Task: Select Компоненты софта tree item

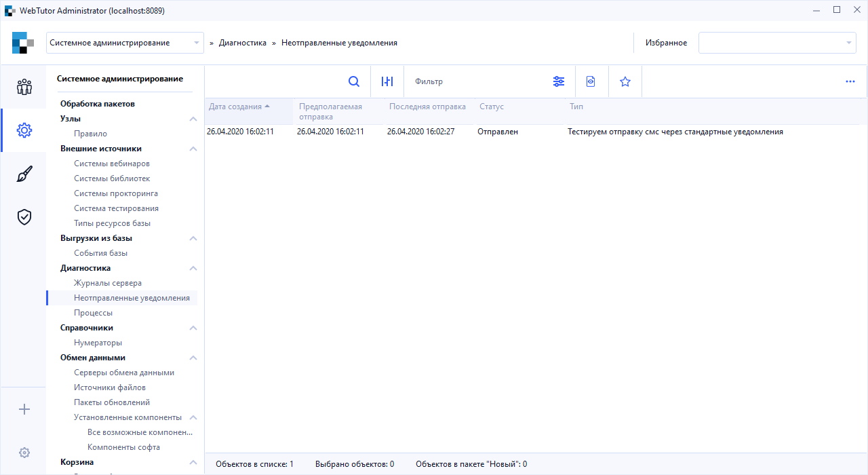Action: [123, 447]
